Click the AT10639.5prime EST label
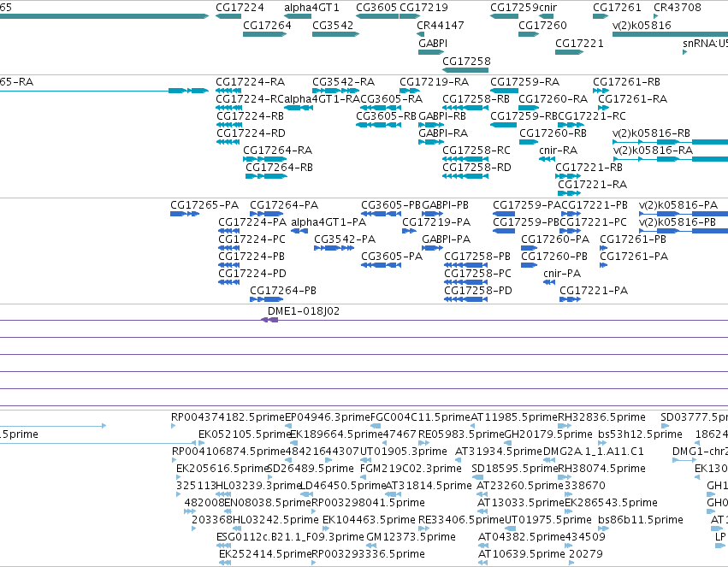Image resolution: width=728 pixels, height=567 pixels. tap(521, 554)
